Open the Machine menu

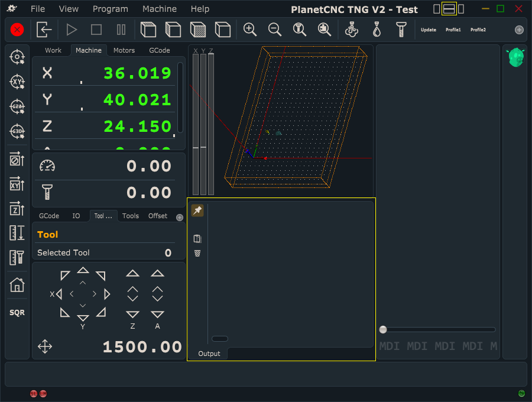point(160,9)
